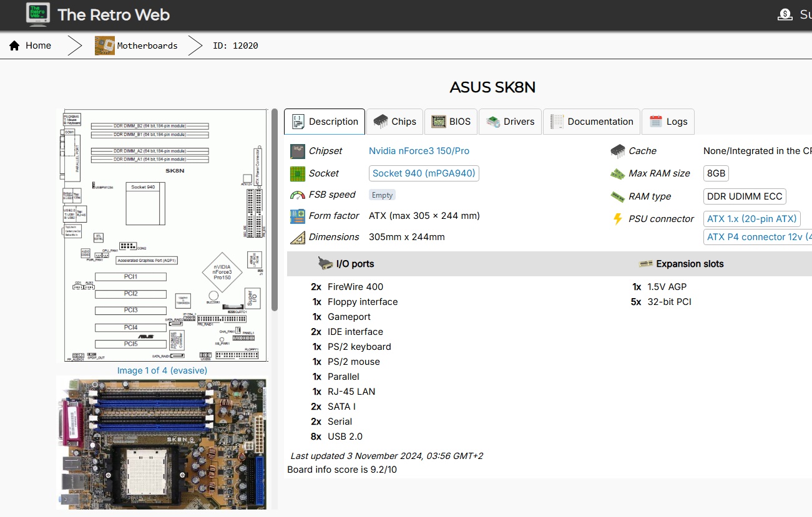The height and width of the screenshot is (517, 812).
Task: Switch to the Logs tab
Action: tap(668, 122)
